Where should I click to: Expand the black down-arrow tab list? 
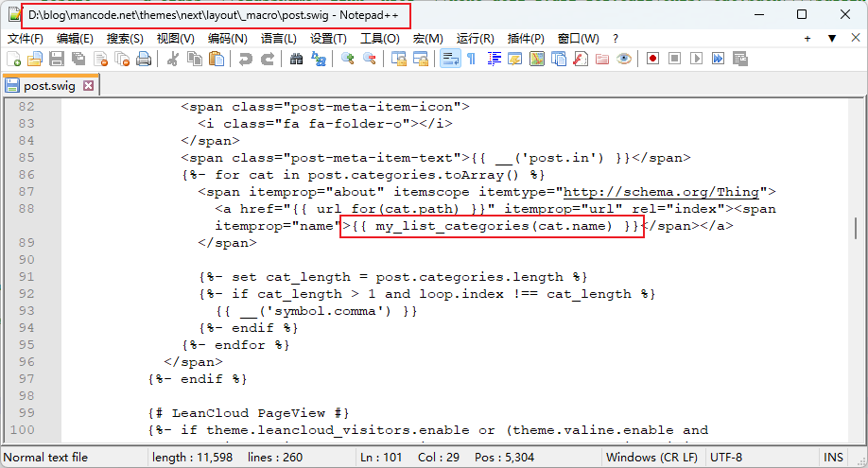pyautogui.click(x=832, y=39)
